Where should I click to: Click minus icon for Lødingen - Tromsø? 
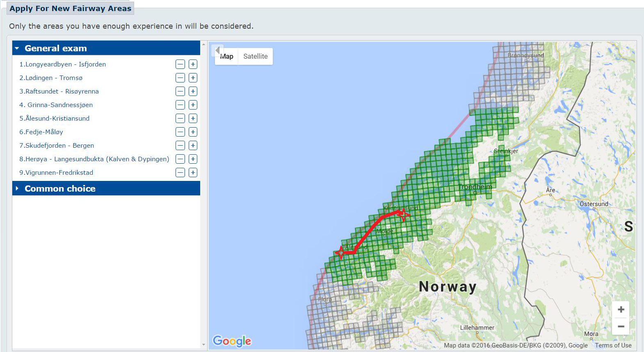pyautogui.click(x=180, y=78)
